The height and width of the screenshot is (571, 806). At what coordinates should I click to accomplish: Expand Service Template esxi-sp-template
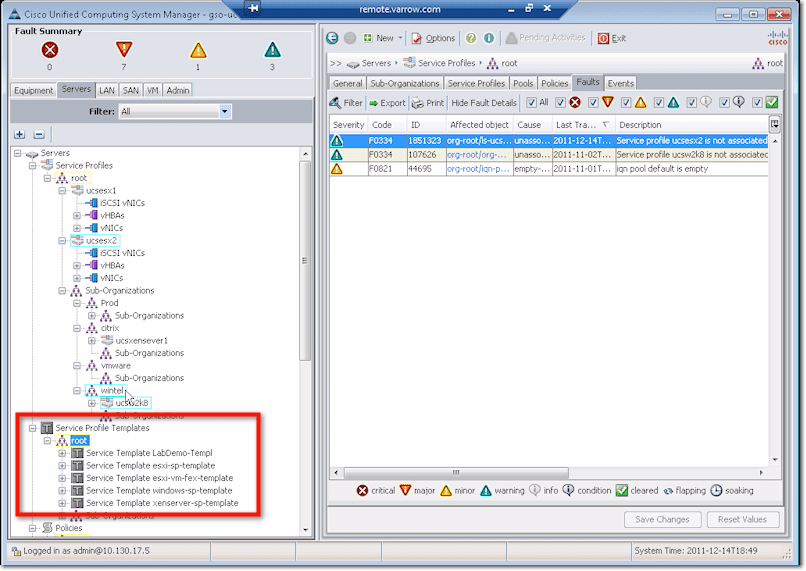tap(62, 466)
